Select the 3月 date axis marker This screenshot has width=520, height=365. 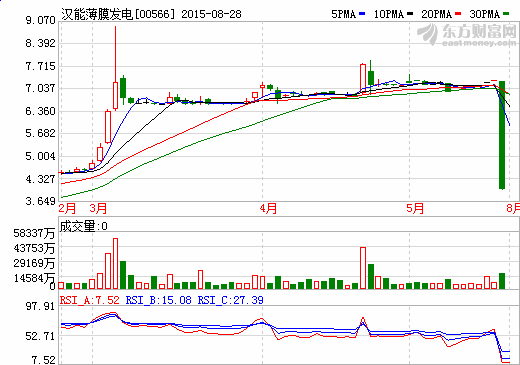pos(98,209)
